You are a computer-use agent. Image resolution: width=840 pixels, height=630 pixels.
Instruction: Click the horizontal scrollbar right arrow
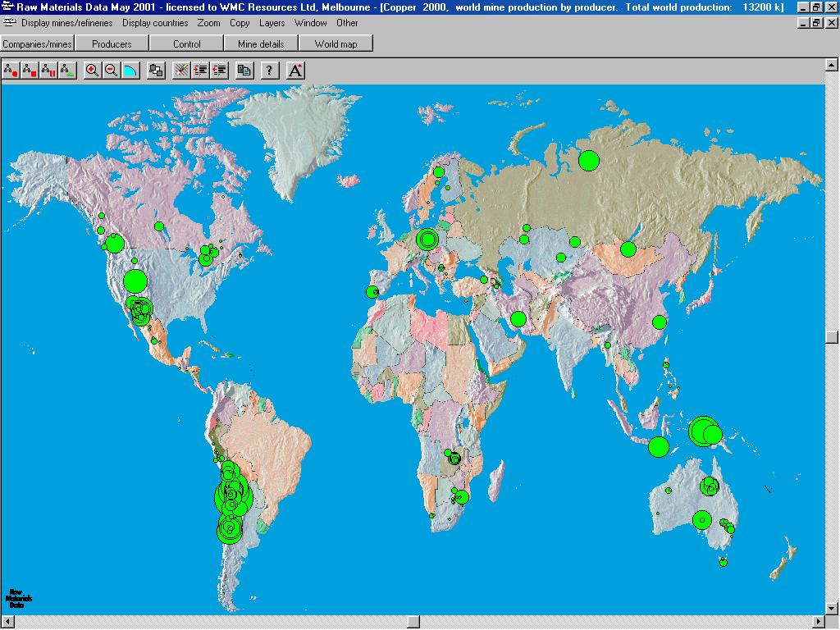coord(819,622)
